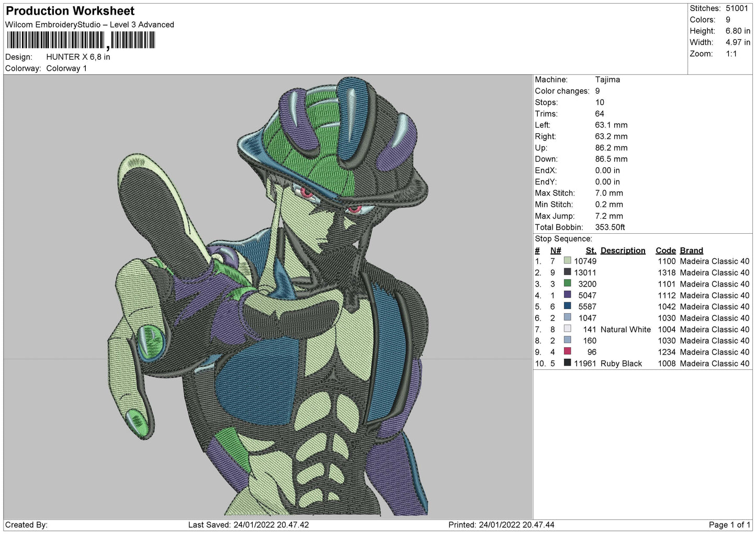Click the barcode under the worksheet title
Screen dimensions: 756x534
coord(81,40)
